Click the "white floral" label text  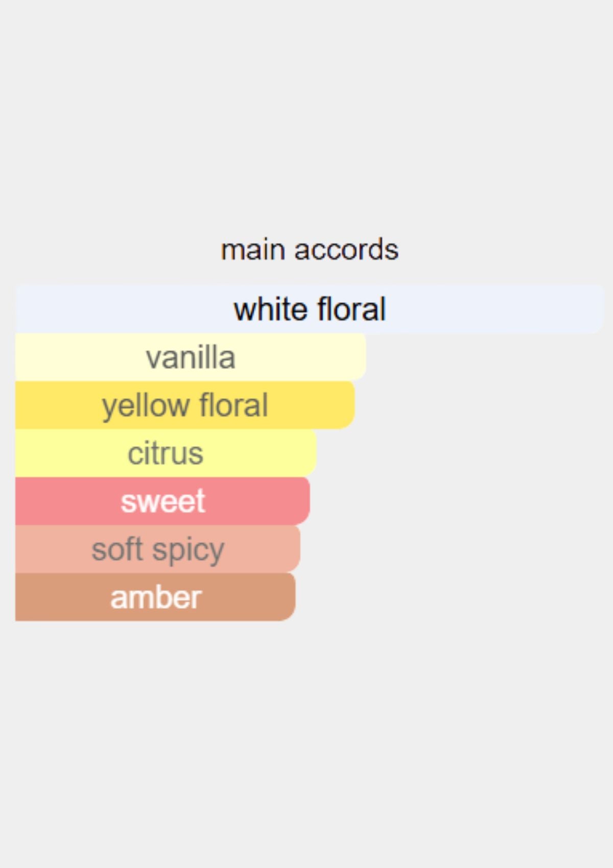pyautogui.click(x=310, y=309)
